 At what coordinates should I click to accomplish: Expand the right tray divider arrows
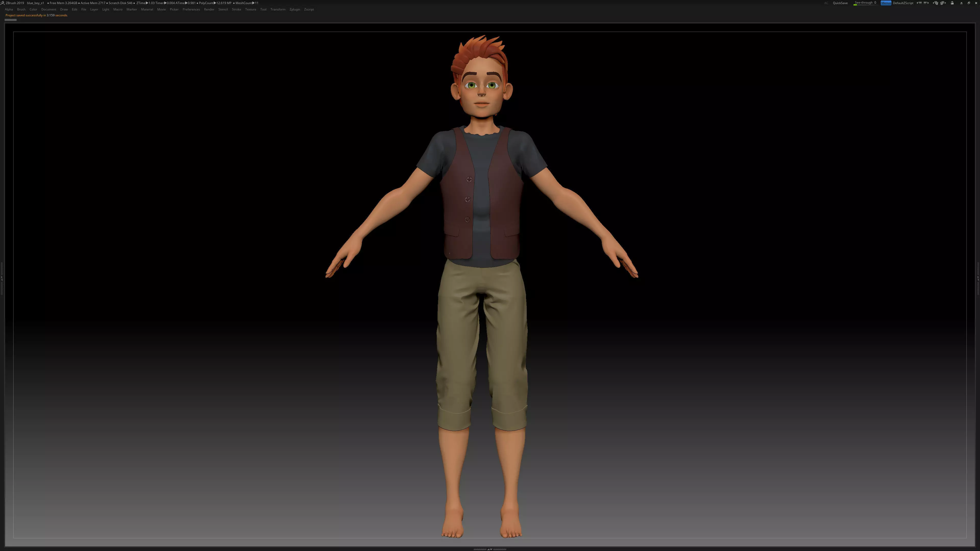(x=978, y=278)
